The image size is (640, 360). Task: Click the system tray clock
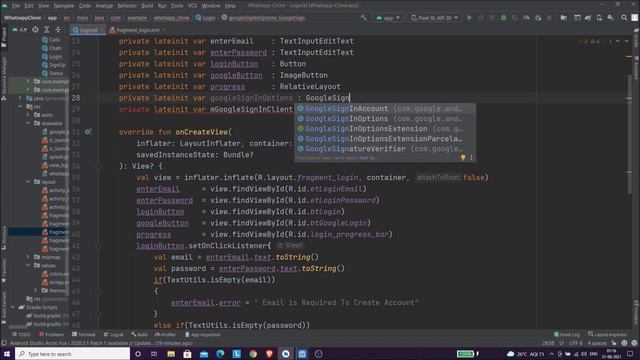(611, 354)
